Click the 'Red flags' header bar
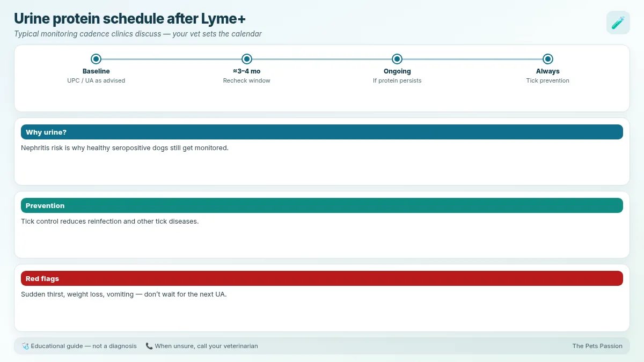This screenshot has width=644, height=362. point(322,278)
